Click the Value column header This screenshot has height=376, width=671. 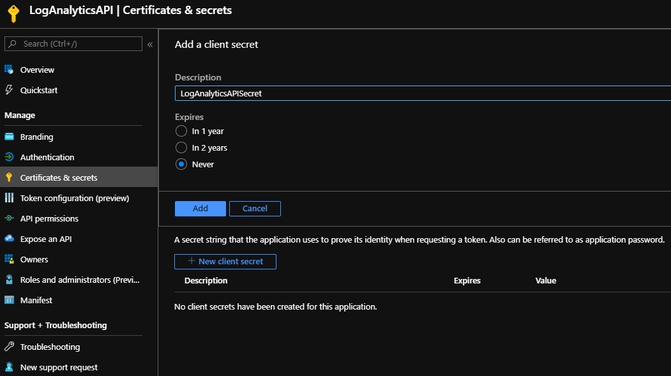point(546,281)
